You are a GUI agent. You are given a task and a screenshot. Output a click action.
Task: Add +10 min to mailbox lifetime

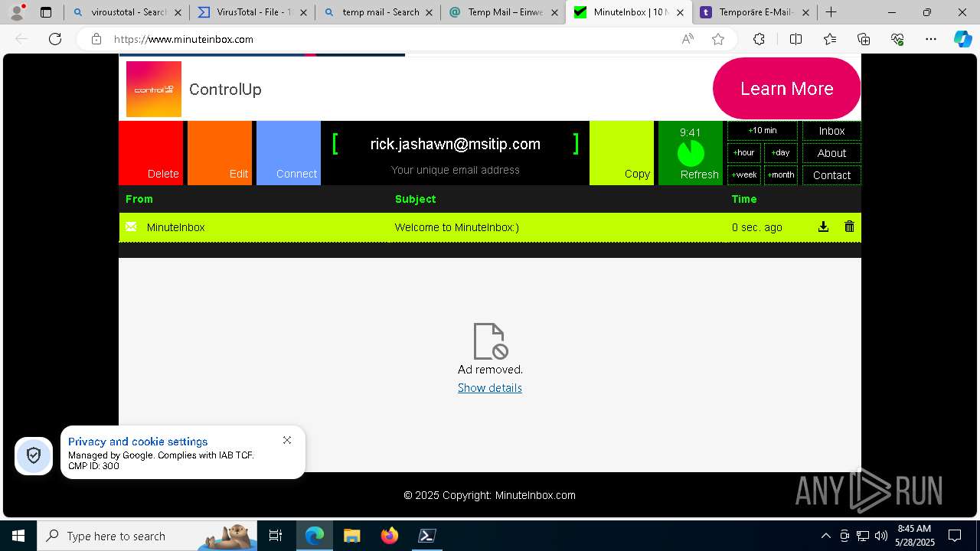tap(763, 131)
